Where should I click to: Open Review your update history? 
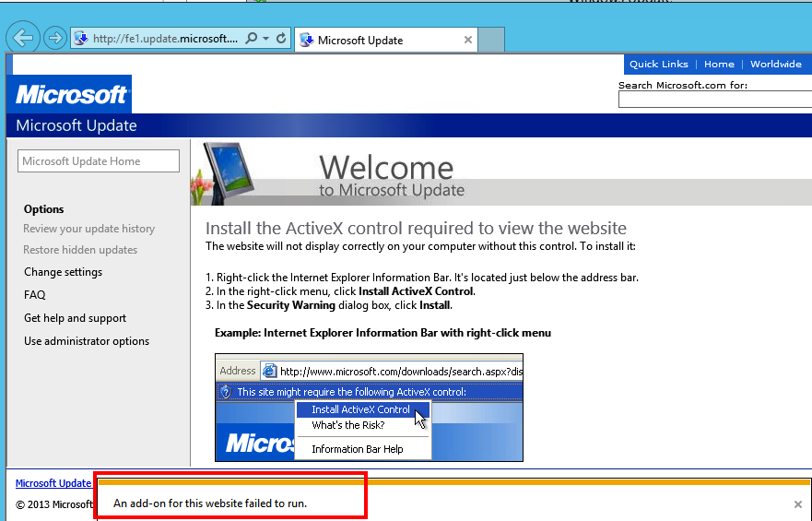point(89,229)
